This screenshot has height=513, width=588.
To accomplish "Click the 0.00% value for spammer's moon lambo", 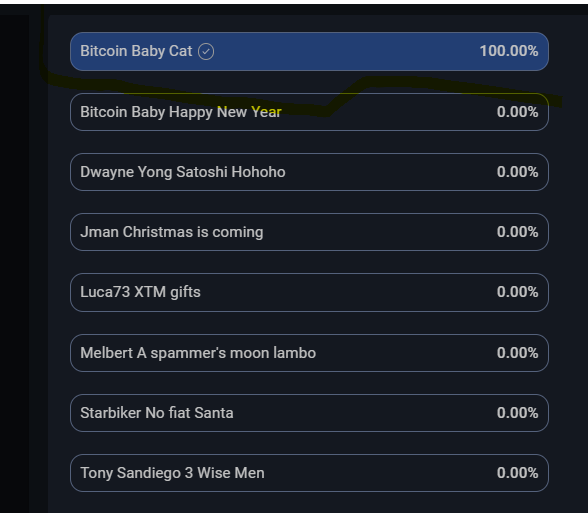I will 518,352.
